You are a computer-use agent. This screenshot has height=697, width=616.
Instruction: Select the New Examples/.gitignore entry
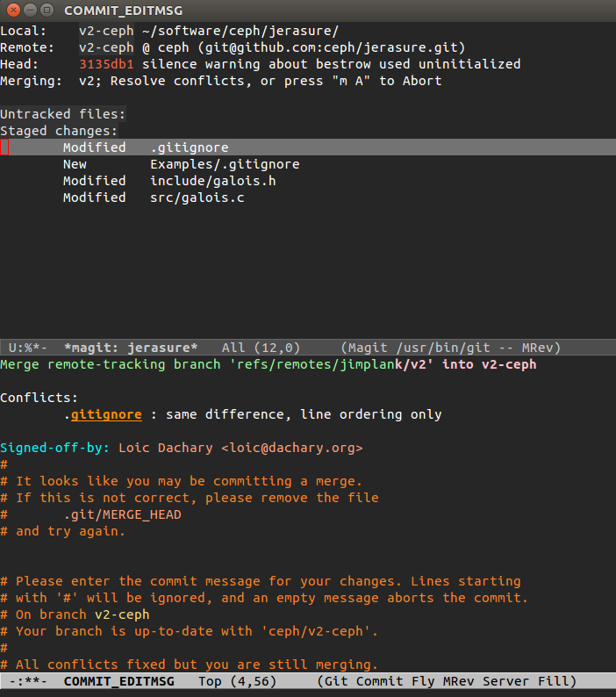coord(182,164)
